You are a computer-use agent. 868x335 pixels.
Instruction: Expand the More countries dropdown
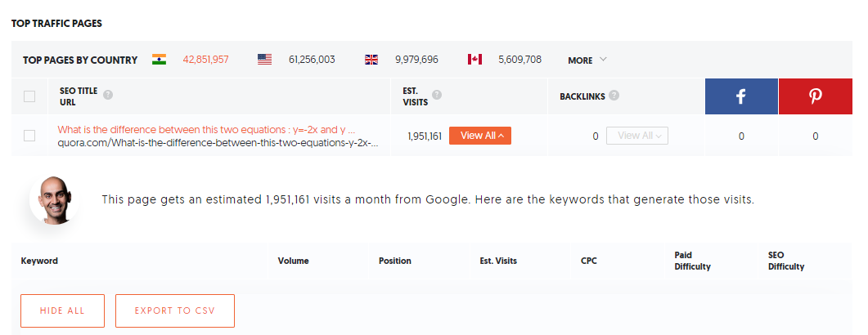587,60
